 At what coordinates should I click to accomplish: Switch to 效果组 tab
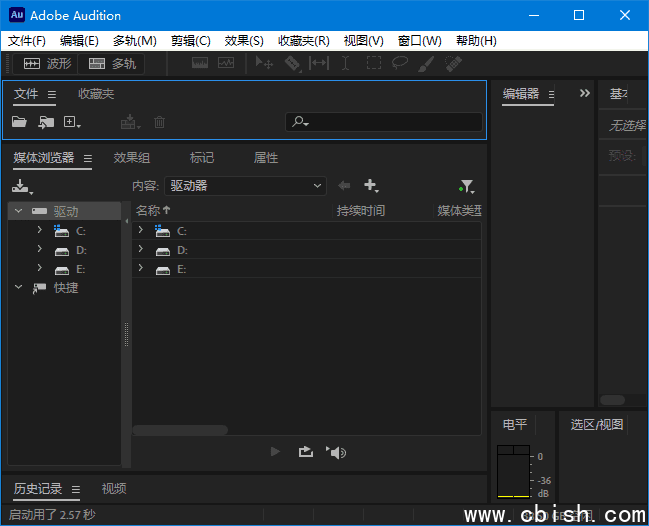[x=132, y=158]
